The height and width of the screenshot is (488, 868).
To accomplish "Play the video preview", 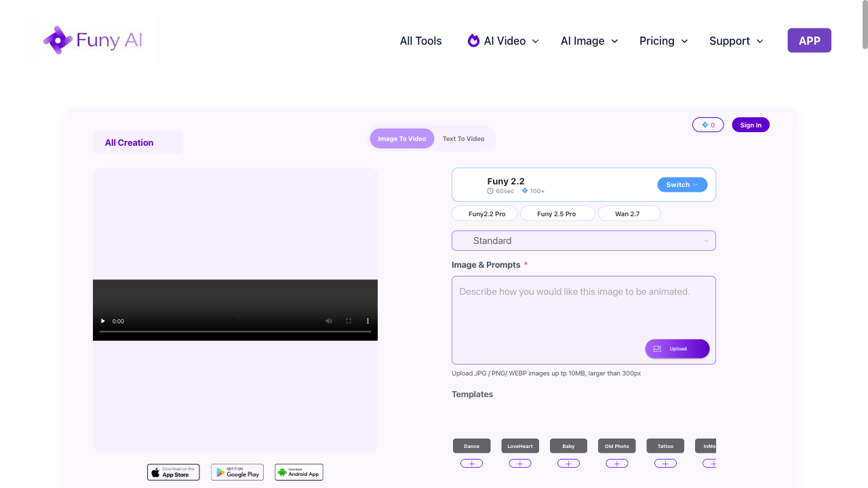I will [x=103, y=321].
